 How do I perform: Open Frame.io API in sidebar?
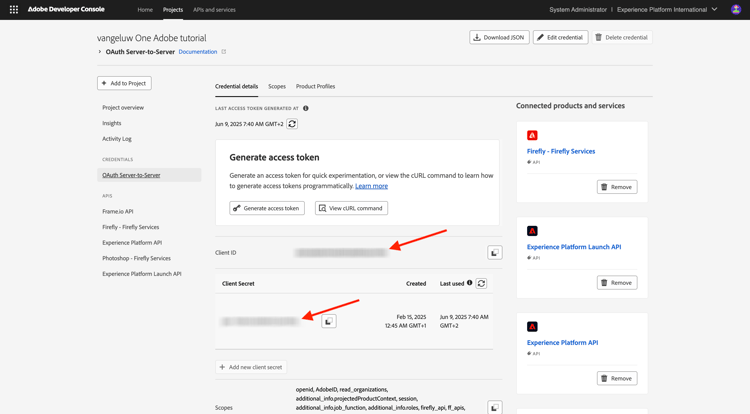pos(118,211)
